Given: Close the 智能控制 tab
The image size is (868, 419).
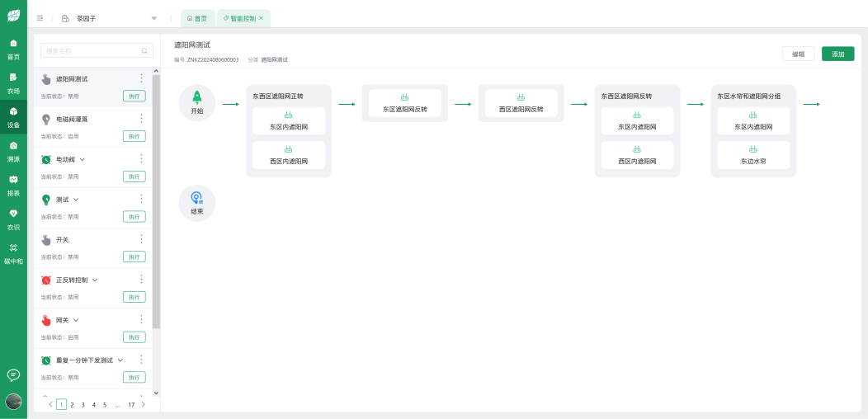Looking at the screenshot, I should [x=262, y=18].
